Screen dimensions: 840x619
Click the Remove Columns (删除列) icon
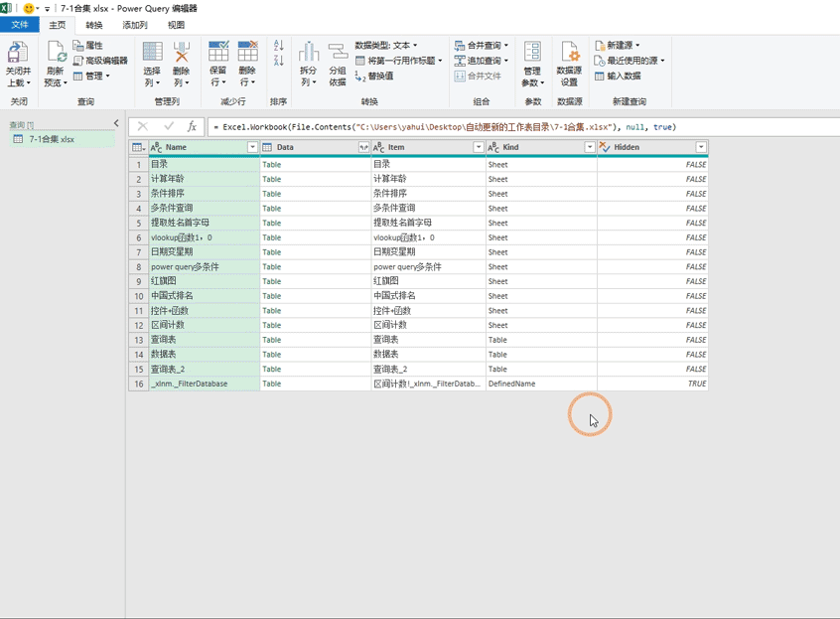(x=182, y=52)
